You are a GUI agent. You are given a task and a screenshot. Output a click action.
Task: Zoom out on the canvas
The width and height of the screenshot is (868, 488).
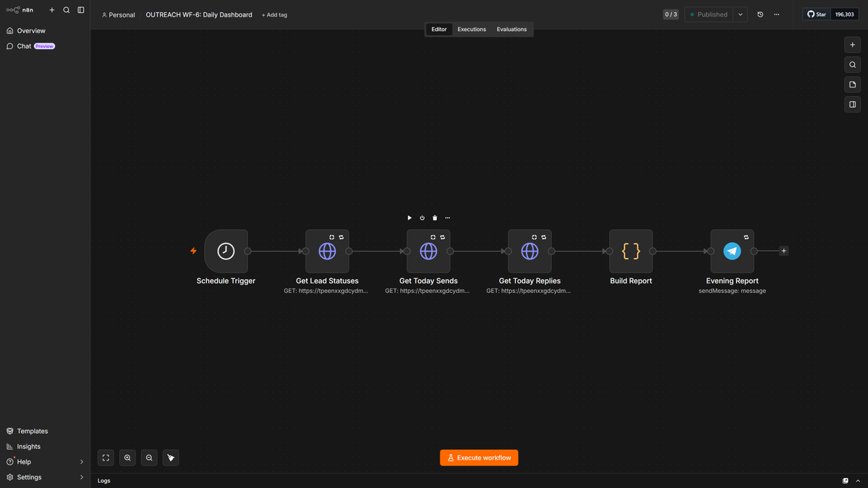point(149,458)
